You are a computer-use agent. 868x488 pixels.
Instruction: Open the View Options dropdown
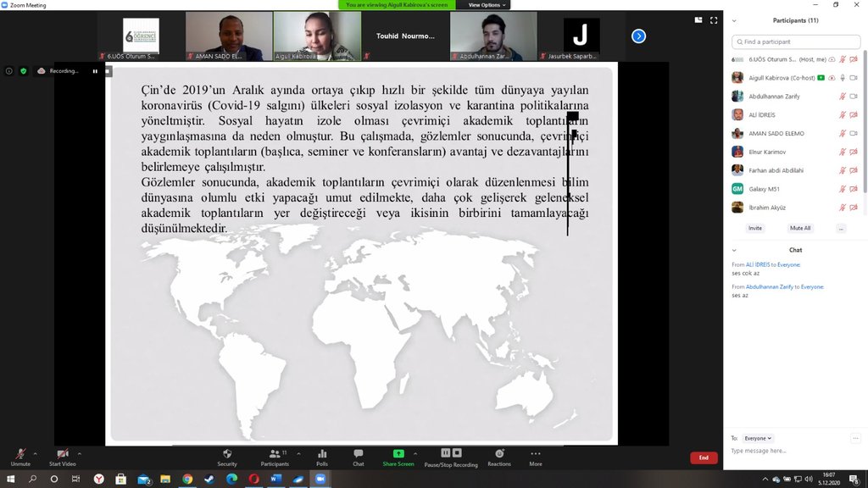click(x=487, y=5)
